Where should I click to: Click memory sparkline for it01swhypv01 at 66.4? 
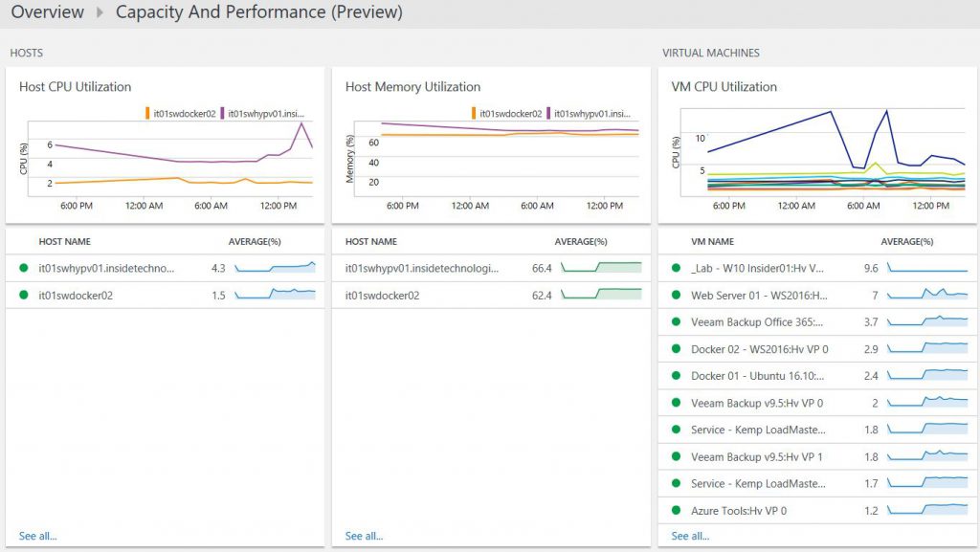(x=601, y=268)
